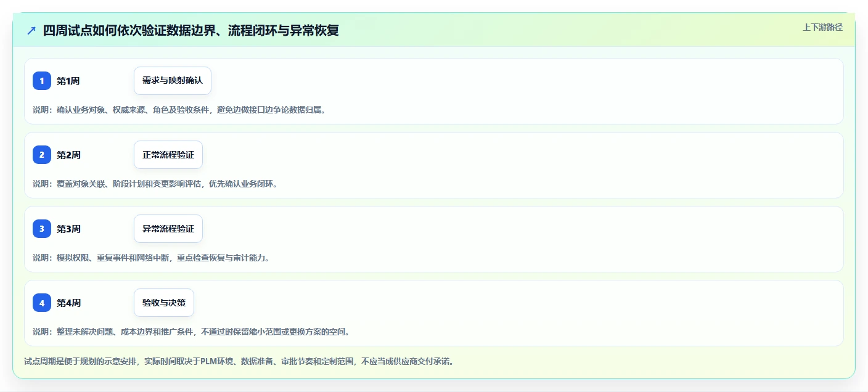
Task: Select the 正常流程验证 chip
Action: coord(168,155)
